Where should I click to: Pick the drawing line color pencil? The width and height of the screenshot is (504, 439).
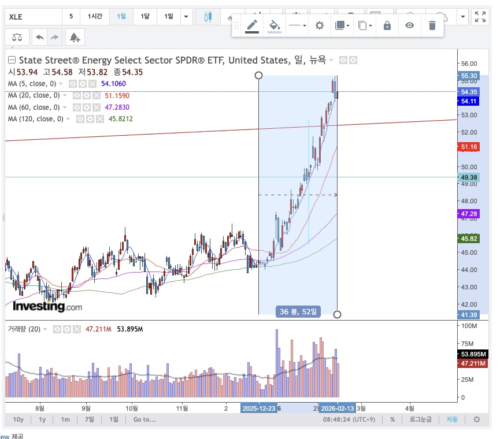(252, 25)
